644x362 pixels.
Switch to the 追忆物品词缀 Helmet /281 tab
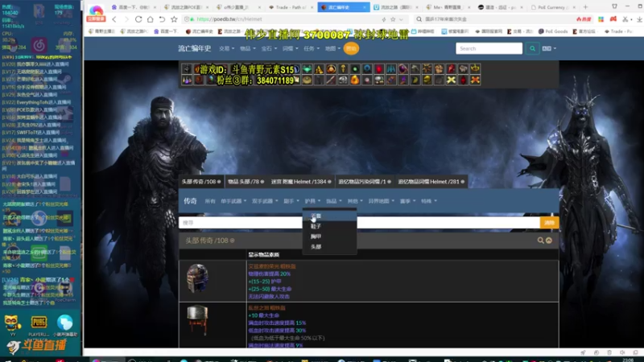(x=431, y=182)
